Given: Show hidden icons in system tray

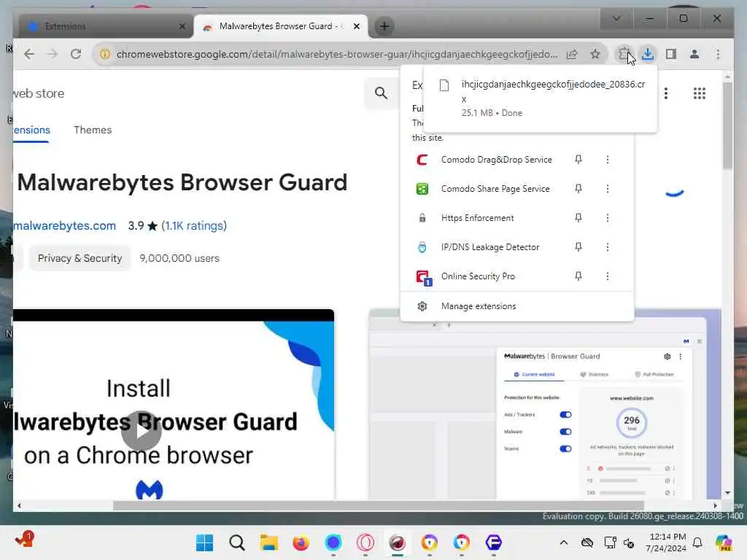Looking at the screenshot, I should click(564, 542).
